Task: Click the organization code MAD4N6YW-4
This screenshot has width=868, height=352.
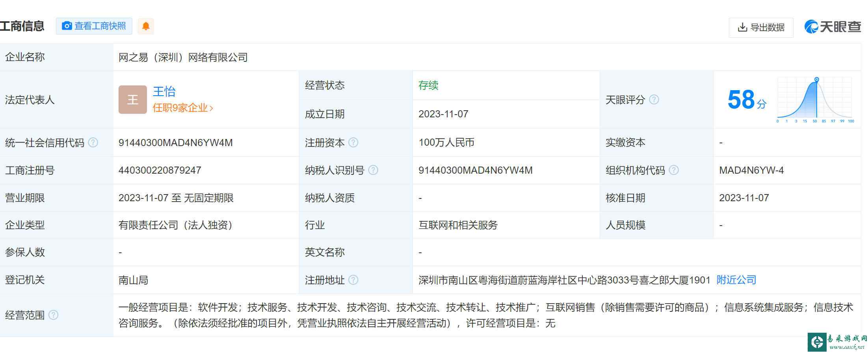Action: click(x=751, y=170)
